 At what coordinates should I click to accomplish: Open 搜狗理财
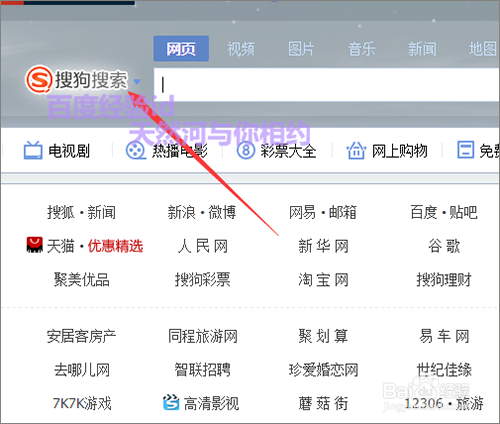click(444, 279)
